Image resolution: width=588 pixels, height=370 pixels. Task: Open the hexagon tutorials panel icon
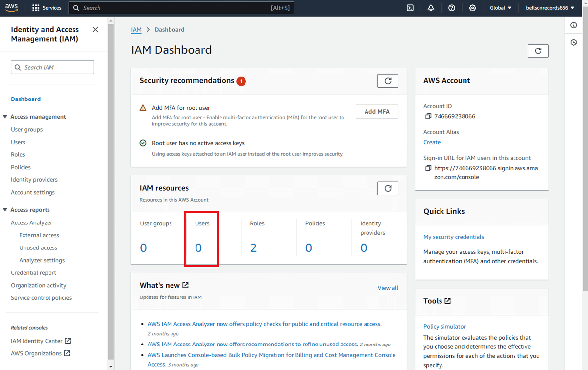[574, 43]
